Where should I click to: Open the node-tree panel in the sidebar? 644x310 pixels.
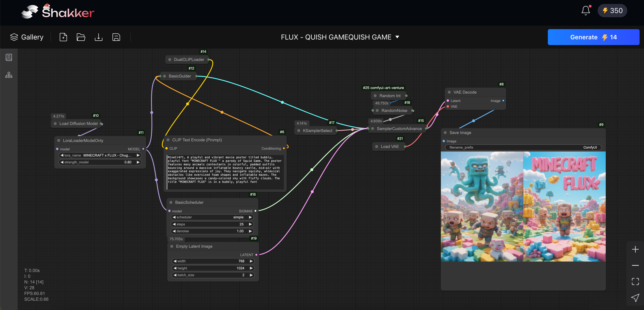tap(9, 75)
